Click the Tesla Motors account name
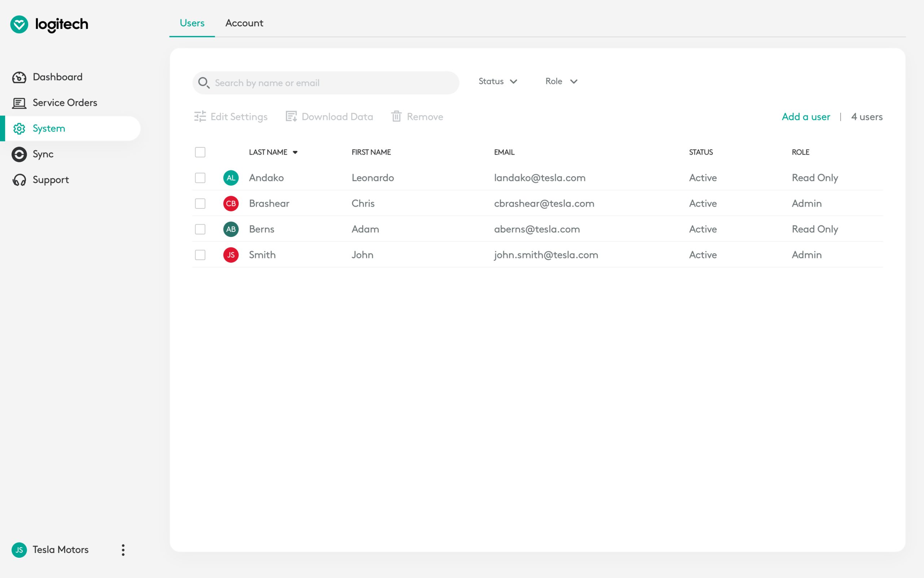The height and width of the screenshot is (578, 924). (61, 550)
